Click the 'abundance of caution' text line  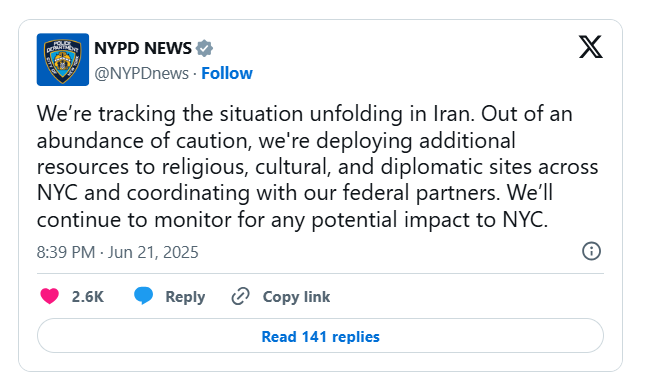tap(276, 141)
